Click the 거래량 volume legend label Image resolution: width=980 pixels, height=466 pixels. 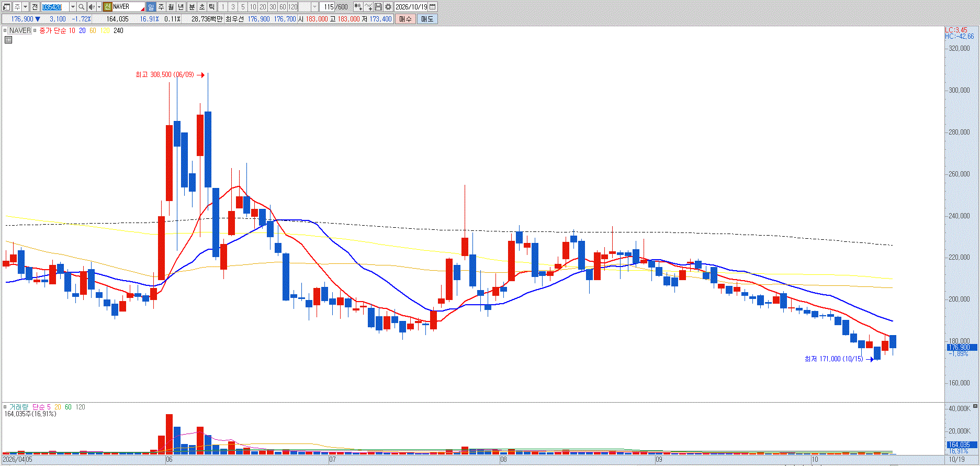18,407
